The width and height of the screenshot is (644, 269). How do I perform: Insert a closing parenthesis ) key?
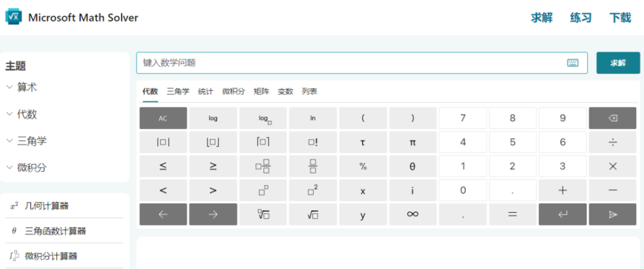(413, 118)
